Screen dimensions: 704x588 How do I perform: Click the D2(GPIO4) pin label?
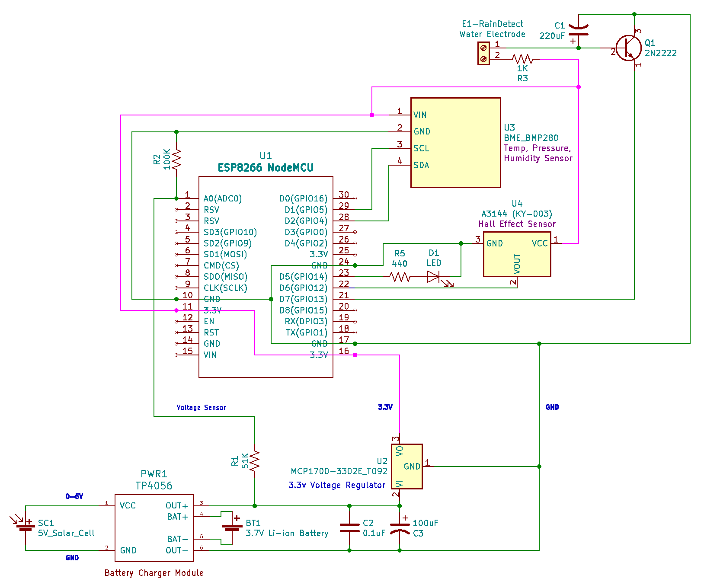(x=306, y=221)
